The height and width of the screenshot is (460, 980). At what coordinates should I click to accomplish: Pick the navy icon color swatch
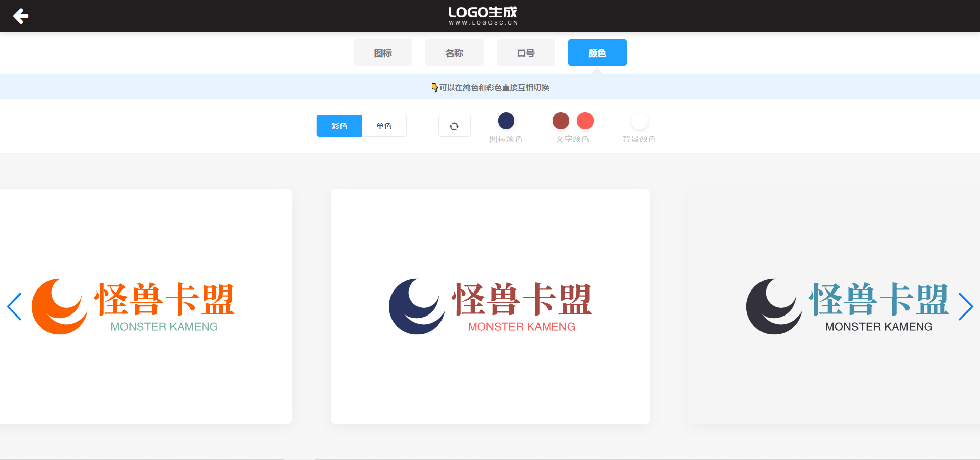(506, 121)
